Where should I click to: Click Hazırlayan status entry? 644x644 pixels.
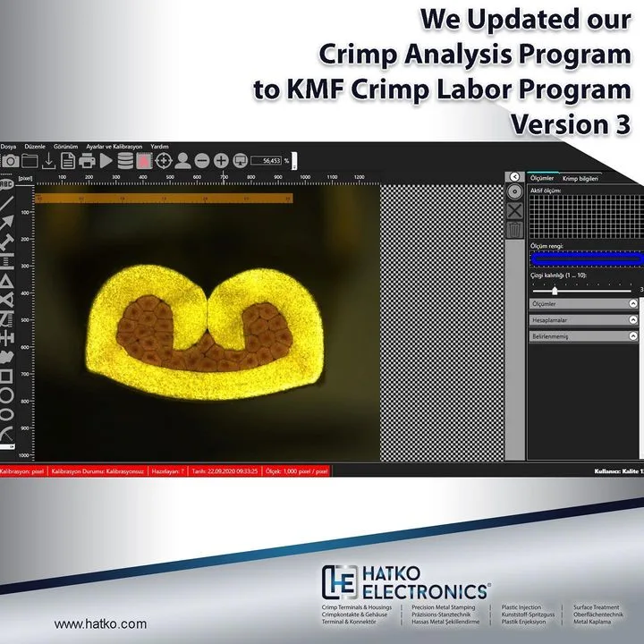pos(167,471)
